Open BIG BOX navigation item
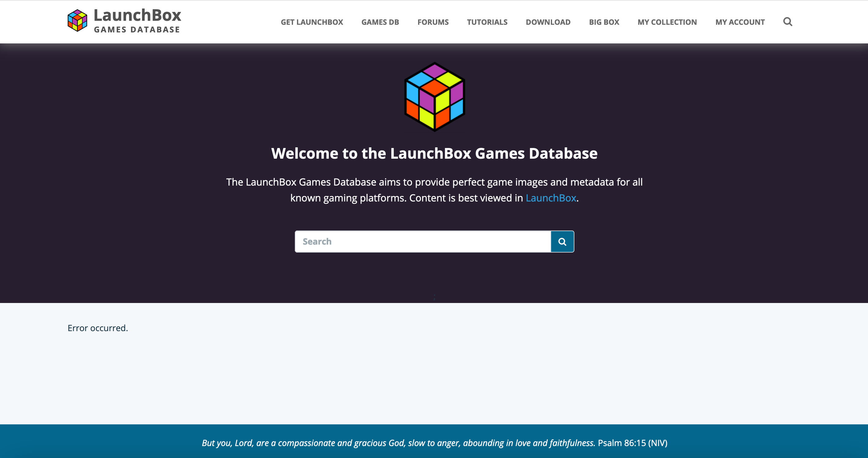 (x=604, y=22)
